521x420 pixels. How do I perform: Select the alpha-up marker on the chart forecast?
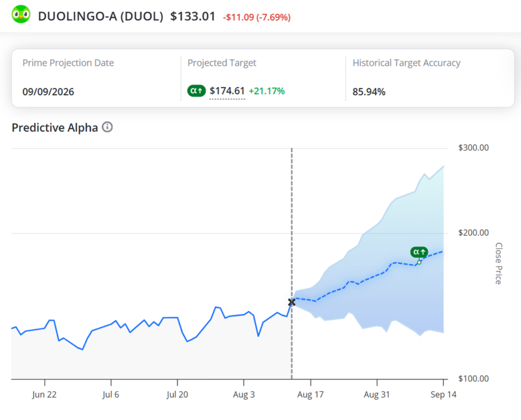(x=419, y=253)
